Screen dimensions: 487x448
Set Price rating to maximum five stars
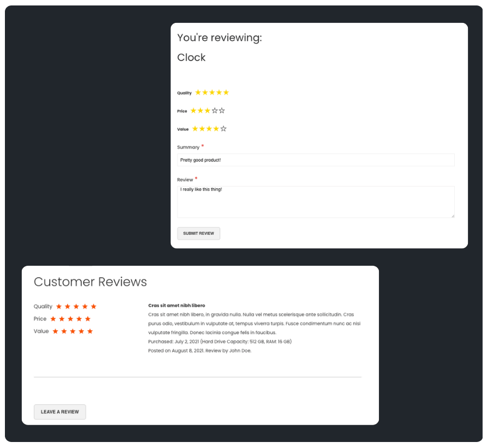[222, 110]
